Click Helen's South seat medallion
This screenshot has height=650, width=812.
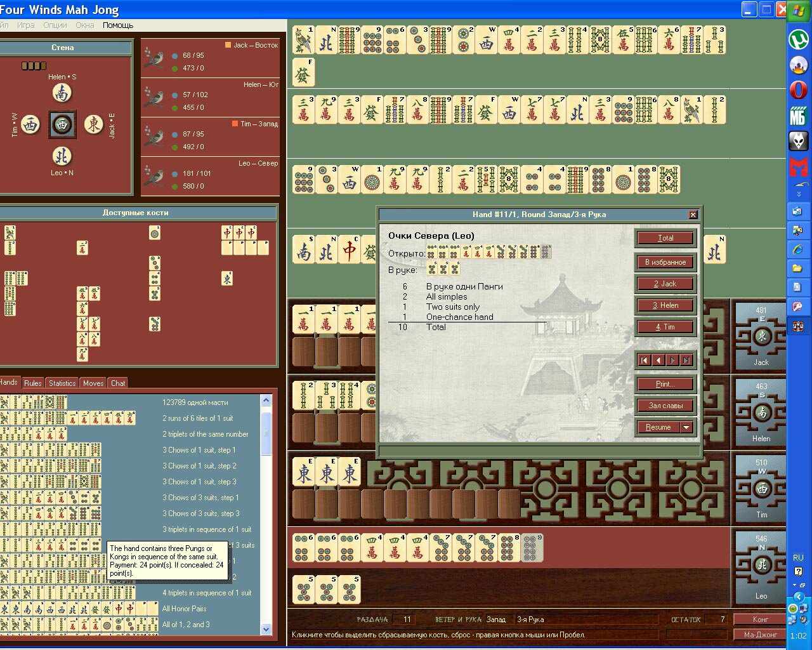click(x=762, y=413)
